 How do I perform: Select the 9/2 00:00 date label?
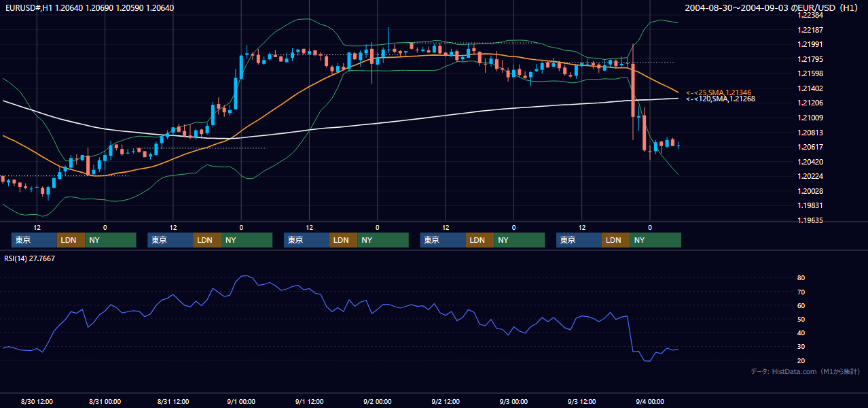(378, 401)
